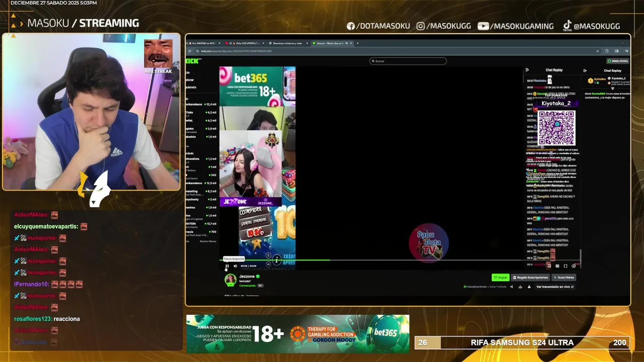
Task: Share the clip with the share icon
Action: pos(512,287)
